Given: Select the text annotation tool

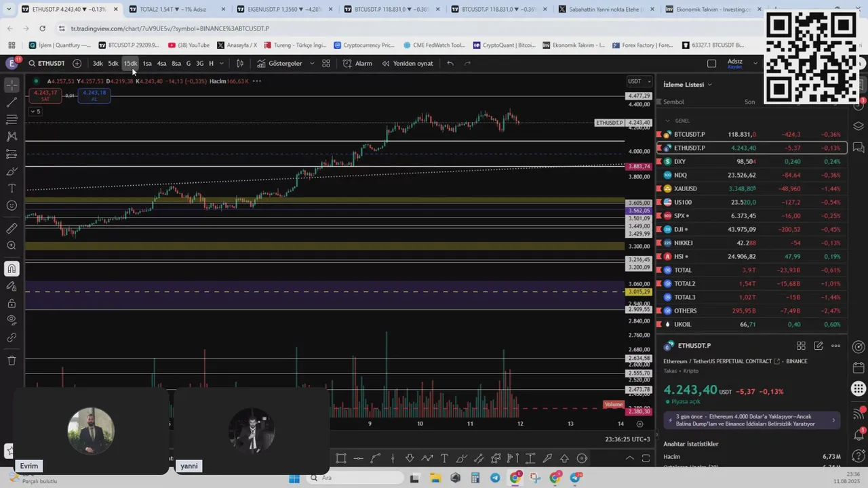Looking at the screenshot, I should pos(12,188).
